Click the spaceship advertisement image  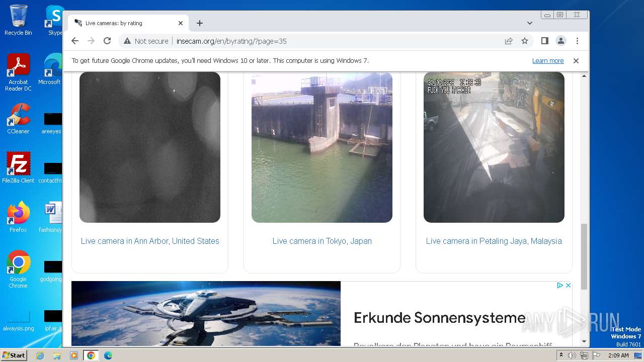click(206, 313)
